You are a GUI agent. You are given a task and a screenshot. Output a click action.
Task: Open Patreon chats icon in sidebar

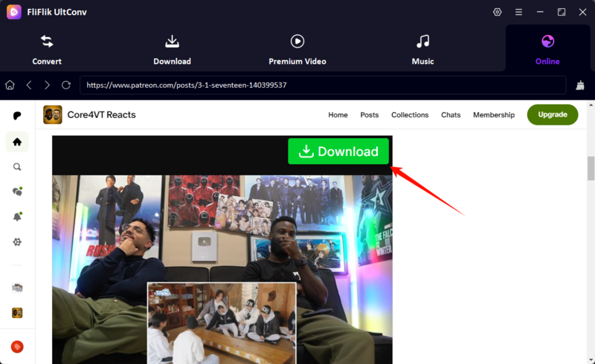tap(17, 192)
